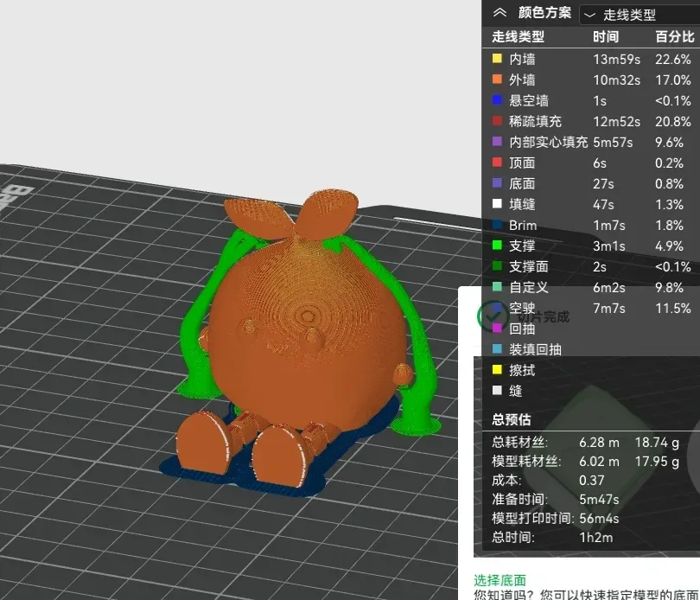Screen dimensions: 700x600
Task: Toggle visibility of 内部实心填充 swatch
Action: click(x=497, y=142)
